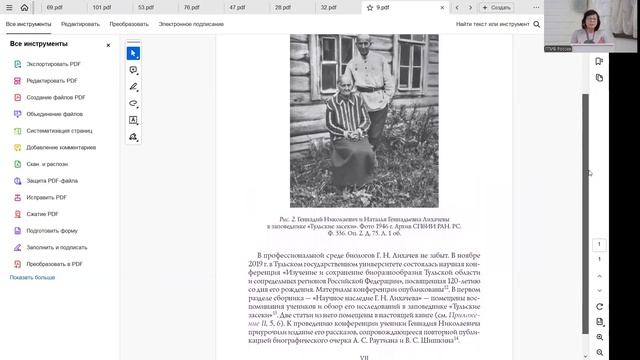Open the Все инструменты menu tab
This screenshot has height=360, width=640.
click(x=28, y=24)
